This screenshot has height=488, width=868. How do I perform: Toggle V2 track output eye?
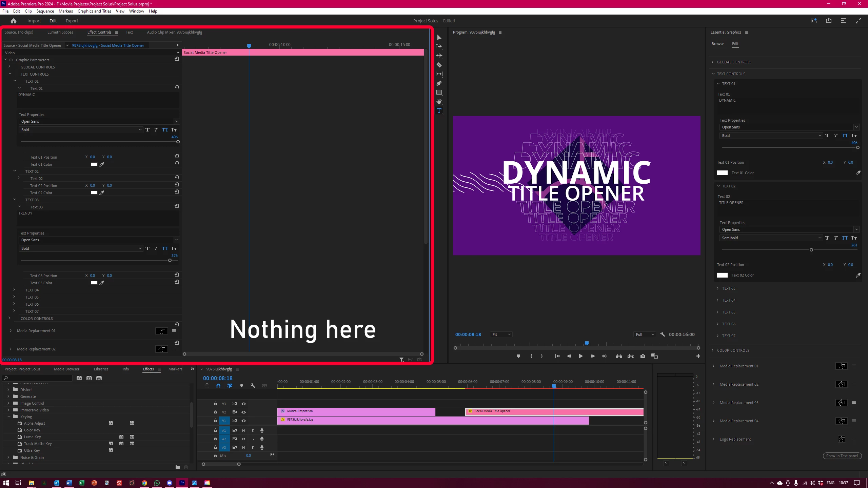click(243, 412)
